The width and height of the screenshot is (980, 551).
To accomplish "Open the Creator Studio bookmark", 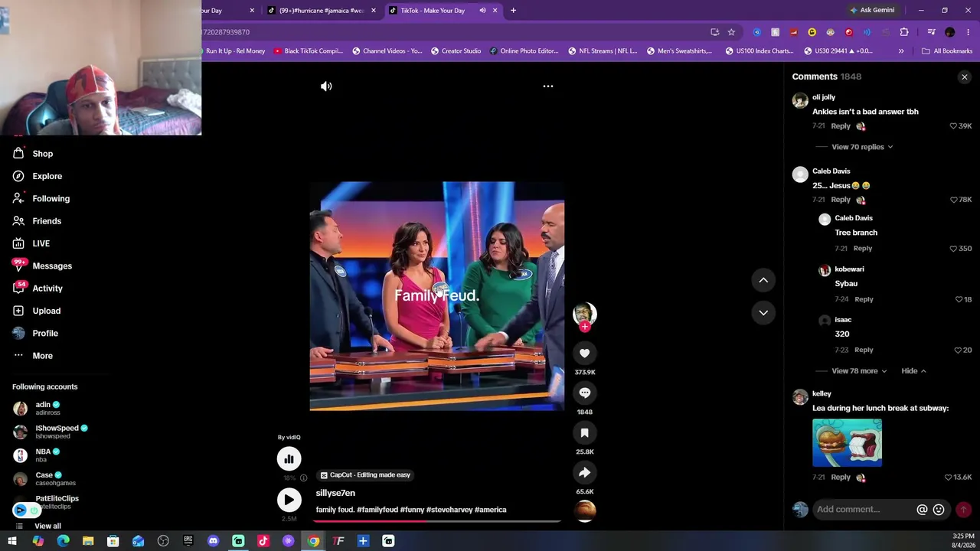I will click(x=456, y=51).
